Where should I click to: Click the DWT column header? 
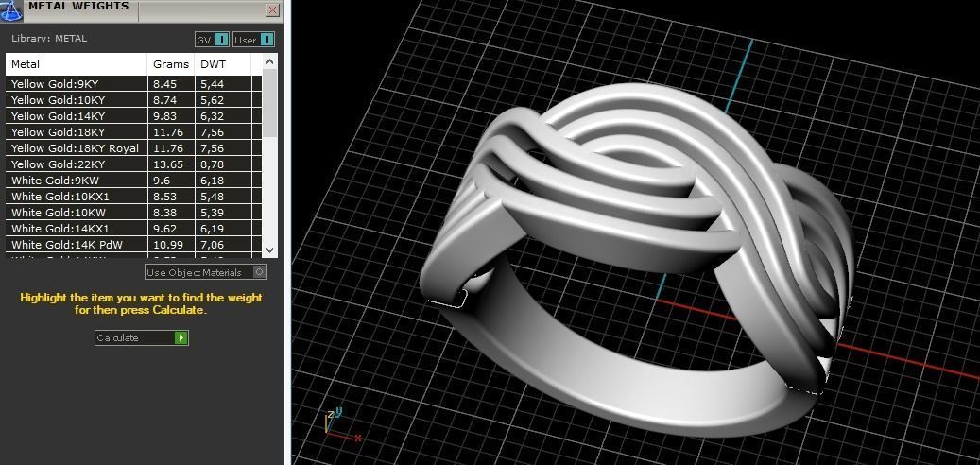click(x=222, y=64)
